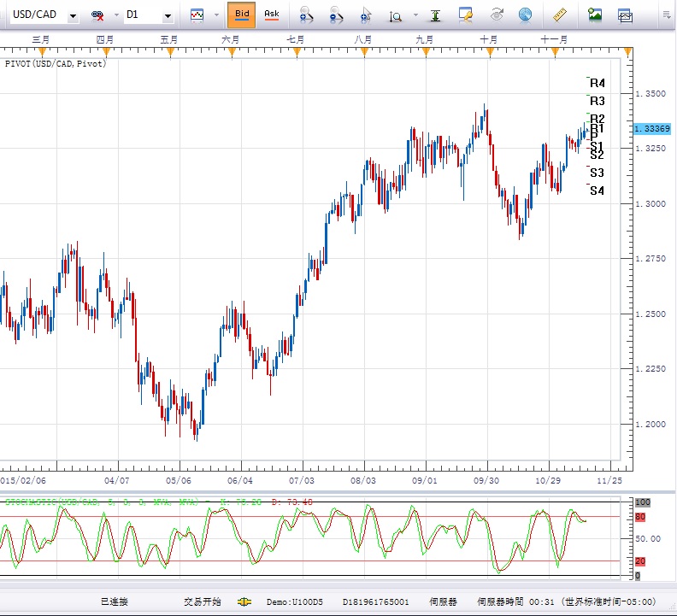The height and width of the screenshot is (616, 677).
Task: Open the USD/CAD symbol dropdown
Action: pos(72,16)
